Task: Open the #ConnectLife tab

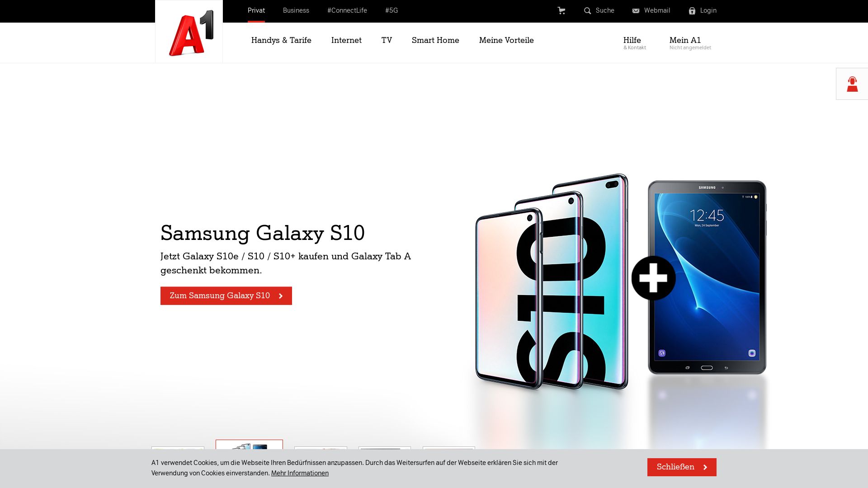Action: pos(347,10)
